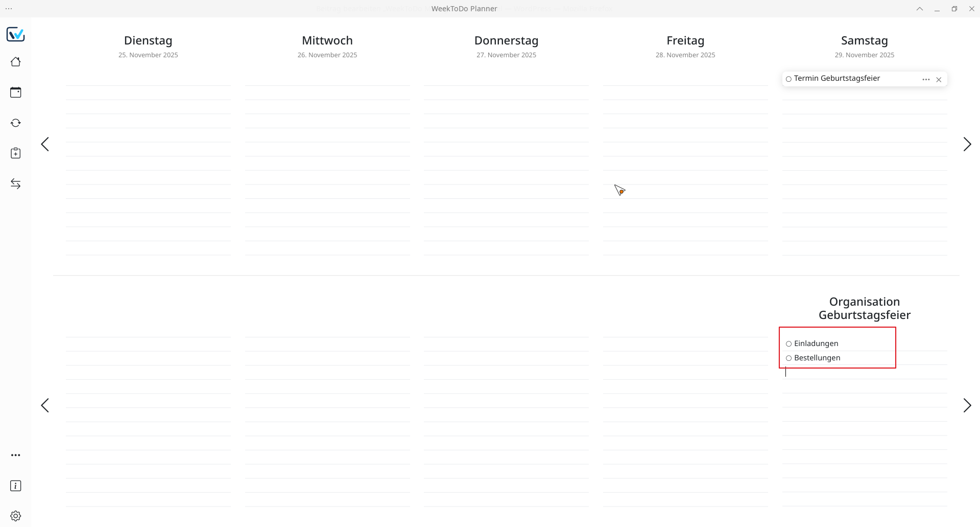Click first empty task line under Dienstag
The width and height of the screenshot is (980, 527).
[148, 79]
